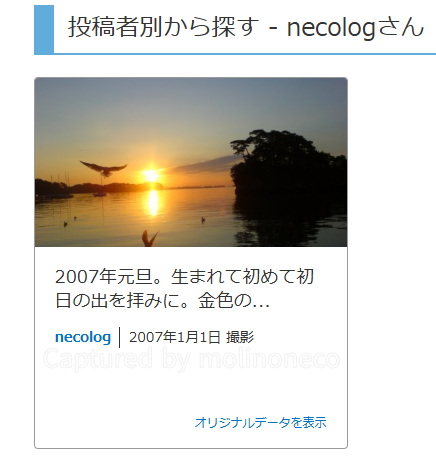Click the 投稿者別から探す heading text
This screenshot has height=466, width=436.
163,27
